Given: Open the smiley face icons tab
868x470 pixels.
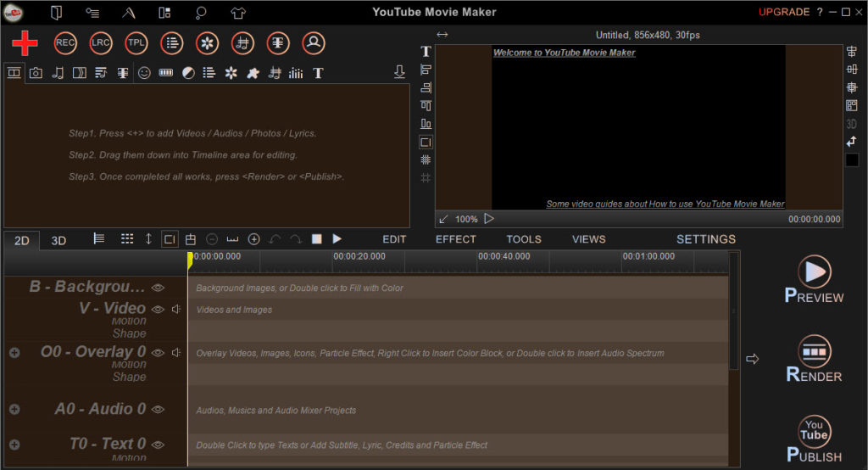Looking at the screenshot, I should [144, 73].
